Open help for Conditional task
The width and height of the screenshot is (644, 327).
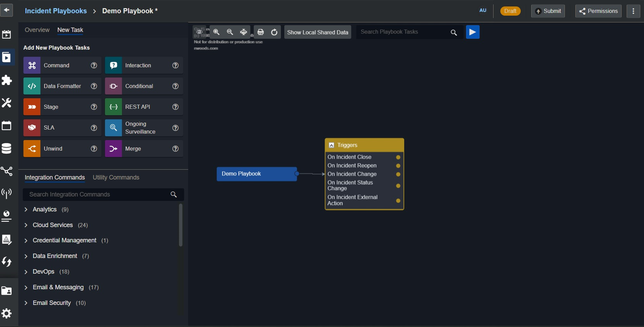pyautogui.click(x=175, y=86)
